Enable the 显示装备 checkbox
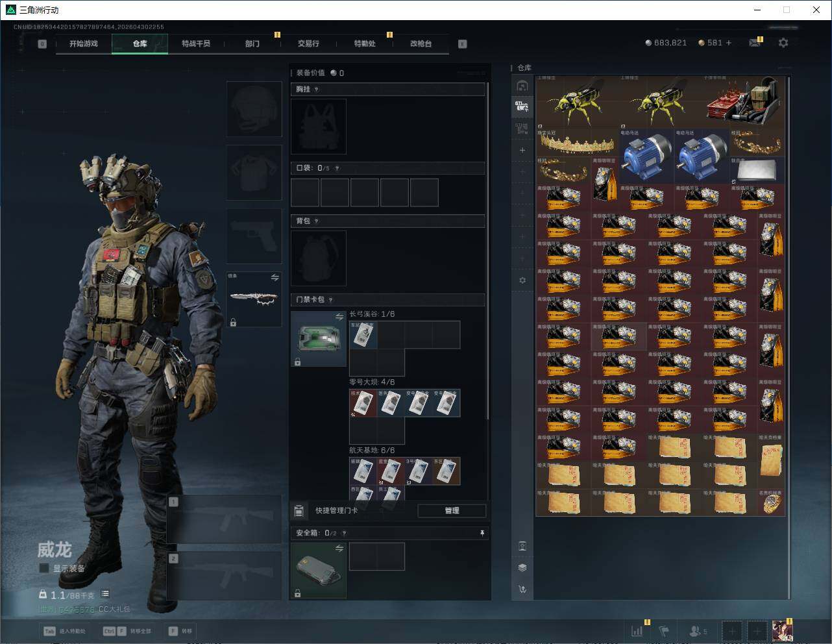 point(44,568)
